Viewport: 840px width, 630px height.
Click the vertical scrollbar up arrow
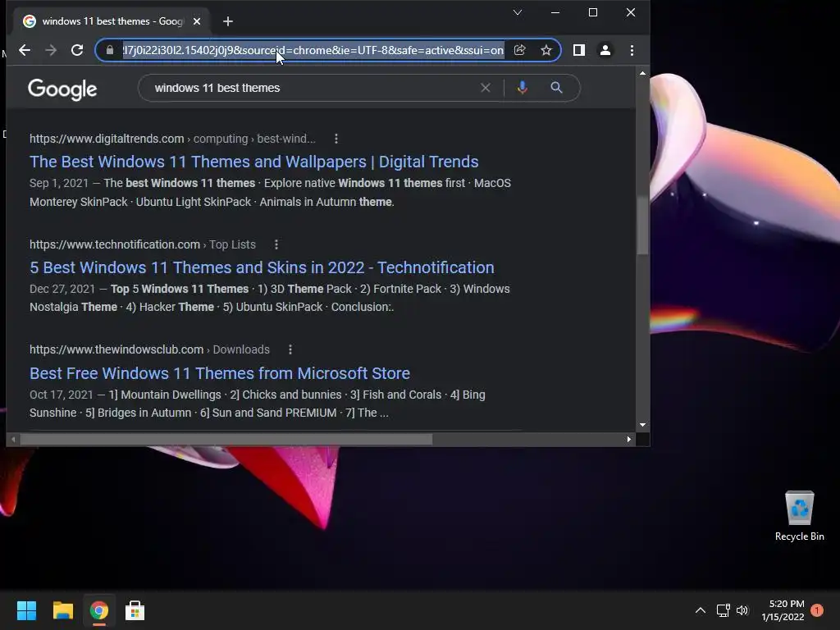tap(642, 73)
